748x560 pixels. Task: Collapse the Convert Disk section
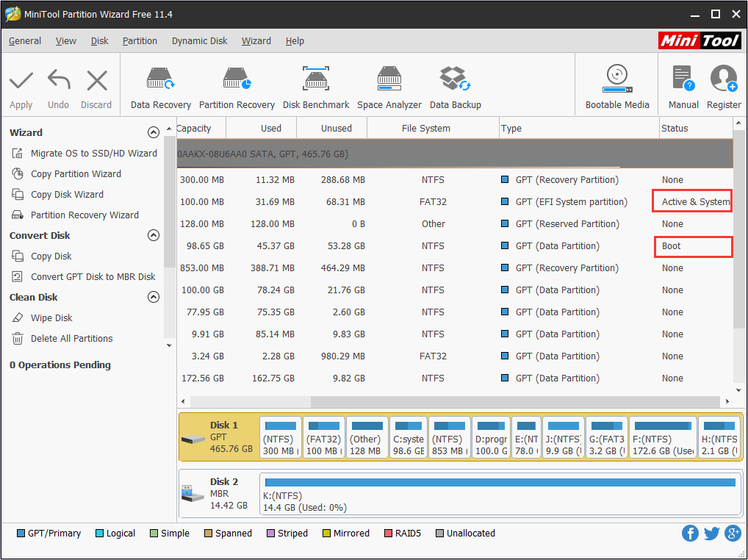pyautogui.click(x=154, y=236)
